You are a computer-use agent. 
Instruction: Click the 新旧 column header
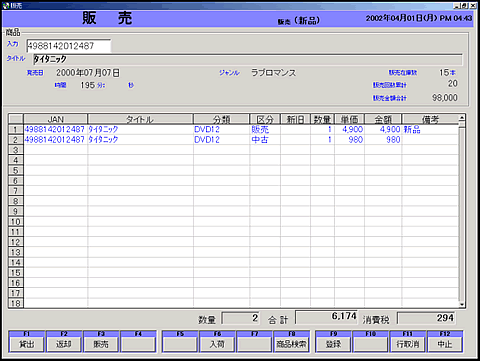tap(295, 119)
